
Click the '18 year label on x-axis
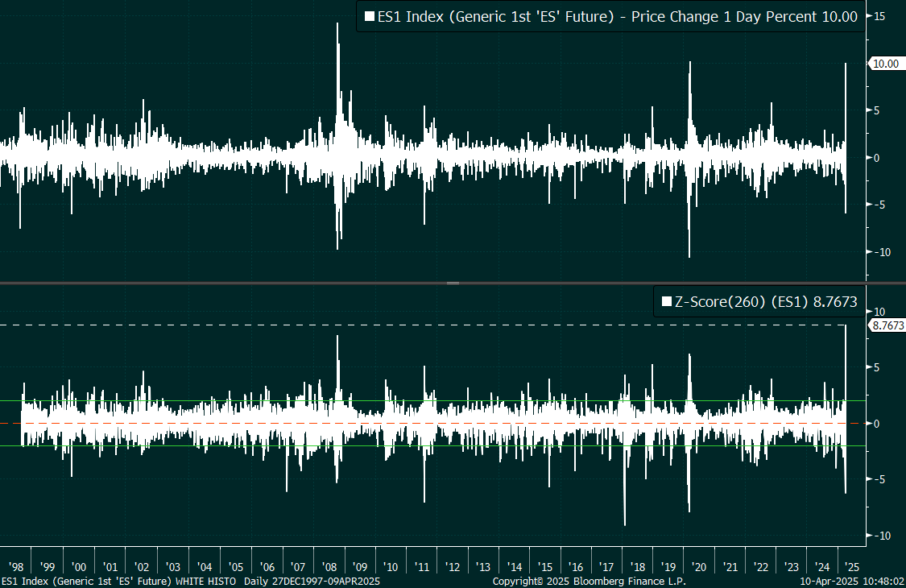637,567
